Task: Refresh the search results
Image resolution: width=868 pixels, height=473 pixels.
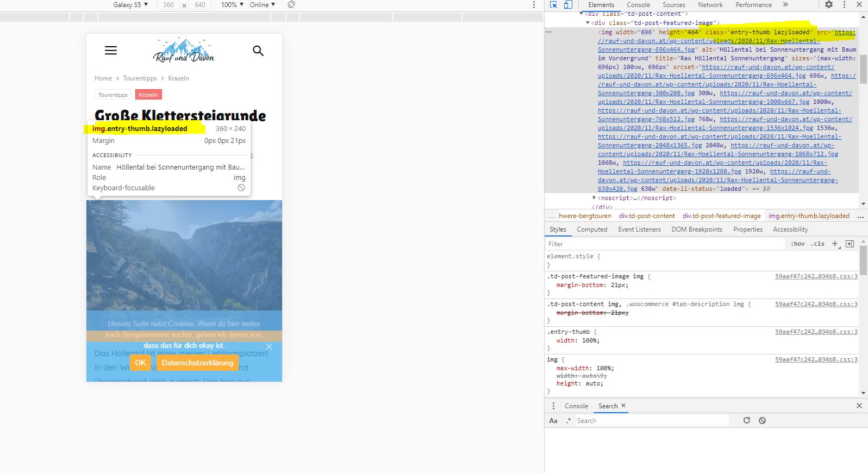Action: tap(747, 420)
